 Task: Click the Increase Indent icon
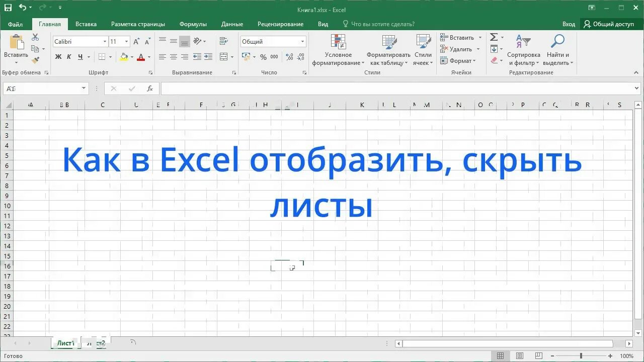pos(208,57)
